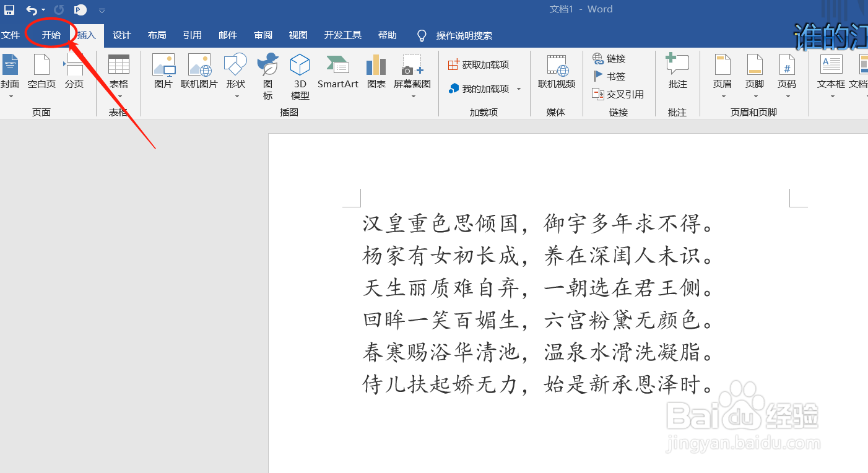Open 交叉引用 cross-reference dialog
The width and height of the screenshot is (868, 473).
click(617, 93)
